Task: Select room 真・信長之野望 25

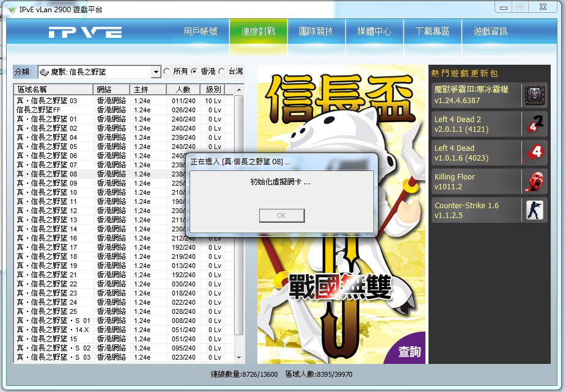Action: click(x=124, y=311)
